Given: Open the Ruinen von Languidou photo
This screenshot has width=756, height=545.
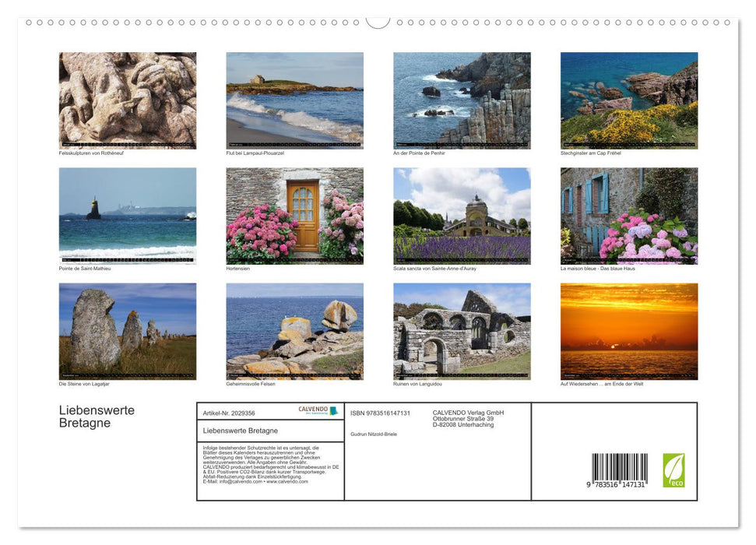Looking at the screenshot, I should (x=462, y=330).
